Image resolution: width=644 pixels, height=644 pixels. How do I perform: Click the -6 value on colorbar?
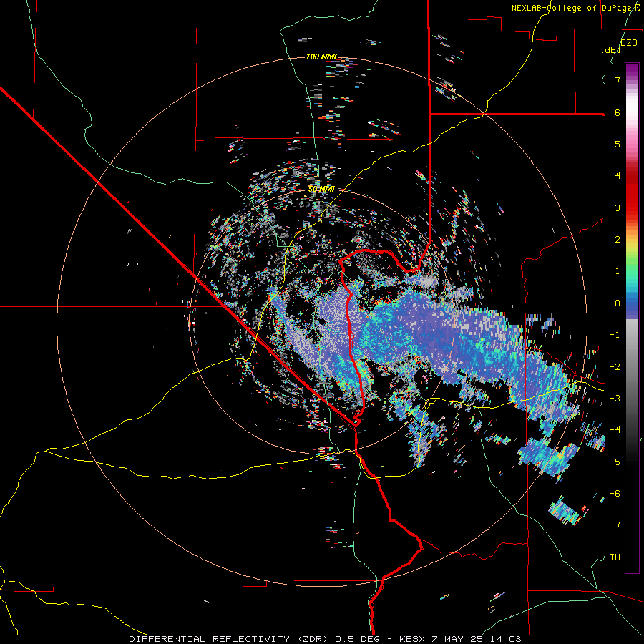tap(615, 494)
